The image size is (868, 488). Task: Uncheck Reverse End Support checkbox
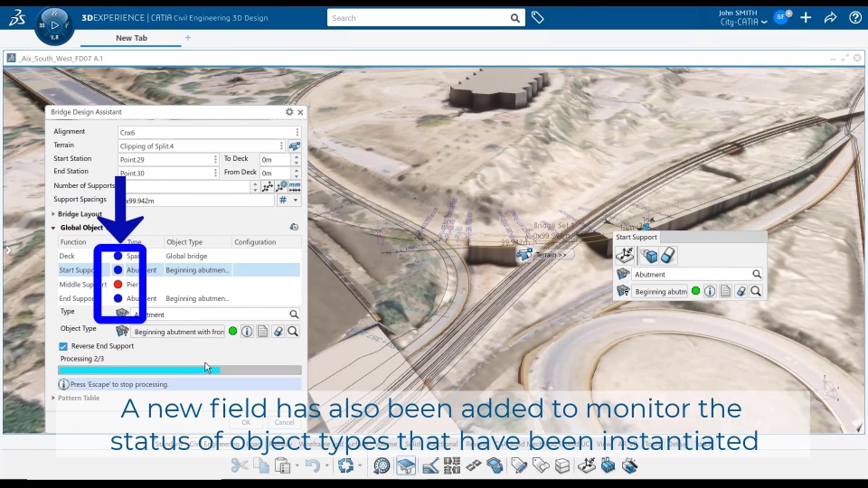click(63, 346)
